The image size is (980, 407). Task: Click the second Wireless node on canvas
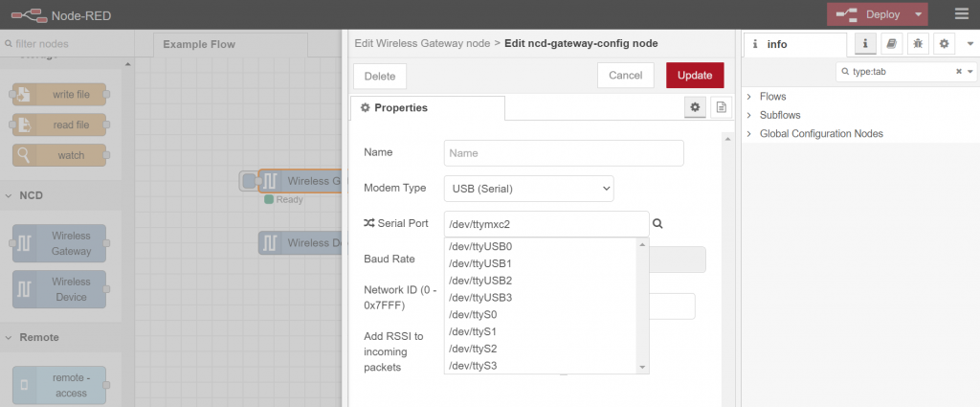coord(300,242)
